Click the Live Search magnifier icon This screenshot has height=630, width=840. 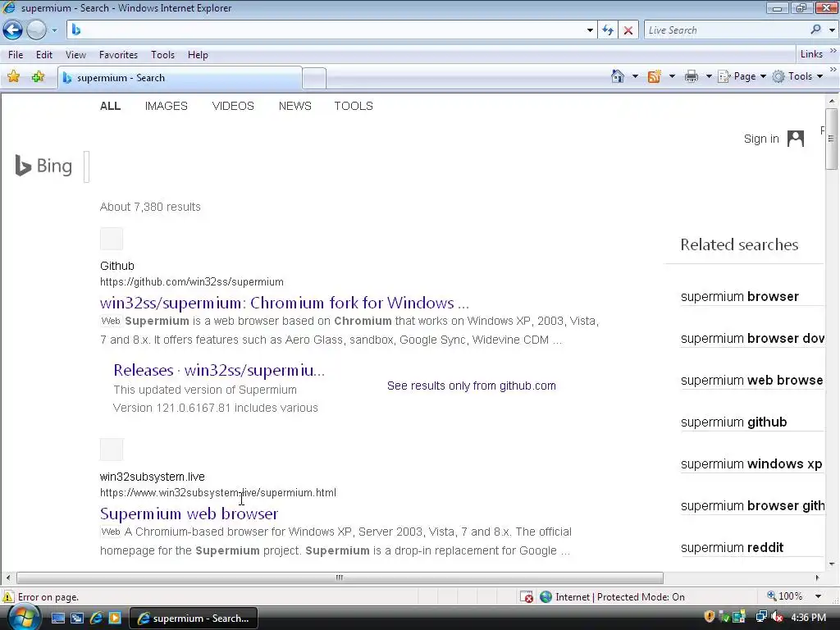(x=815, y=30)
